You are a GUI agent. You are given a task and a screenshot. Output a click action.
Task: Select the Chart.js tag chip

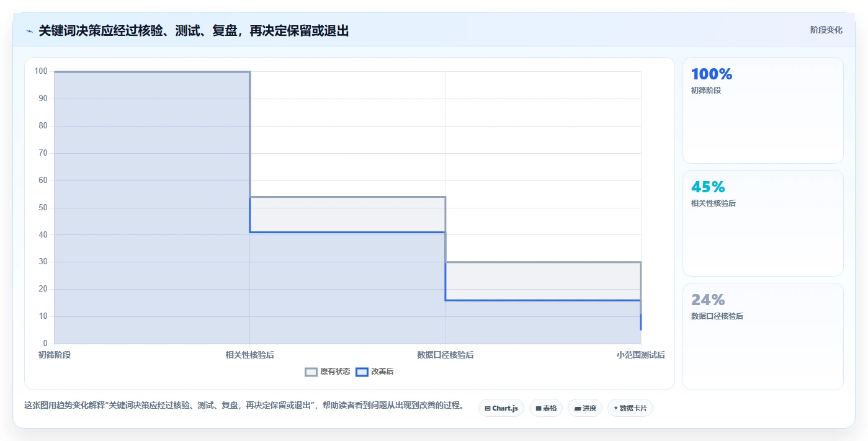point(501,408)
